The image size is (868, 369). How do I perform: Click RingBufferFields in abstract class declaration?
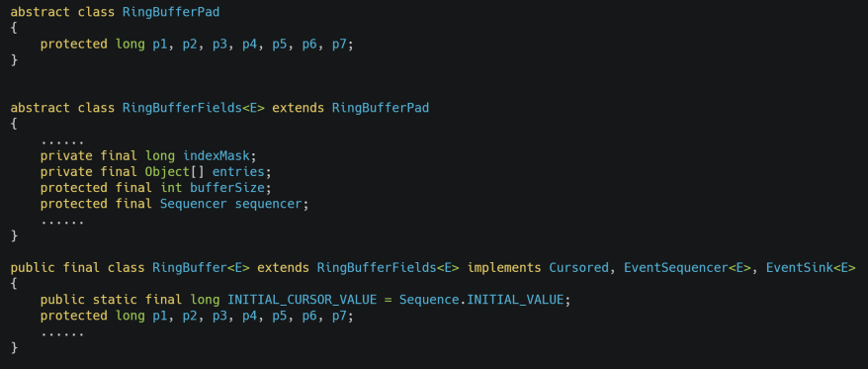pyautogui.click(x=182, y=108)
